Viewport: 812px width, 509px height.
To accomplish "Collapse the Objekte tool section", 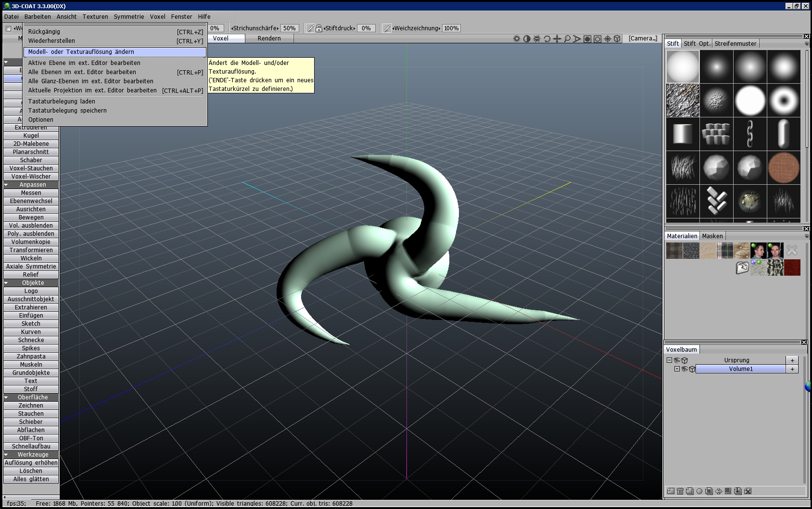I will pos(6,283).
